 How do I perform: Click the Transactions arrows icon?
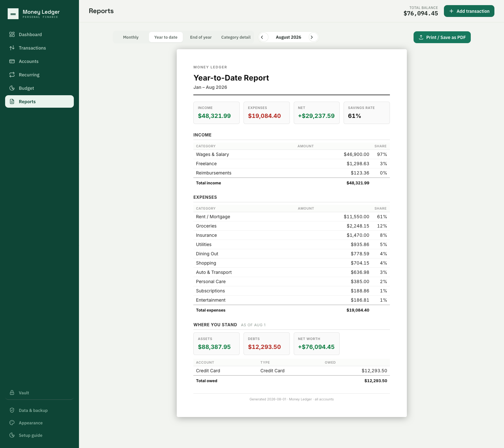pyautogui.click(x=12, y=48)
